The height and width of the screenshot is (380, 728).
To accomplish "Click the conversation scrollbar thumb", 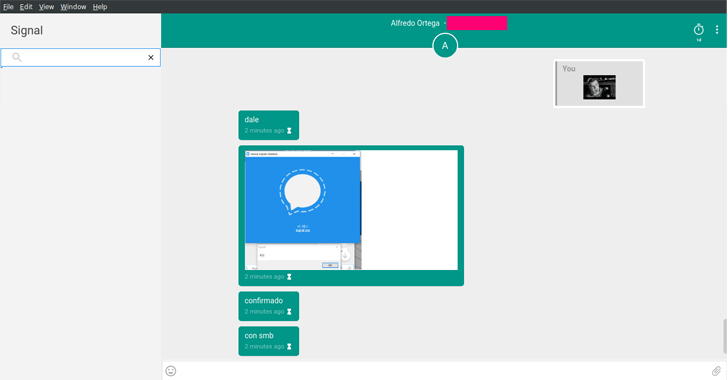I will point(725,336).
